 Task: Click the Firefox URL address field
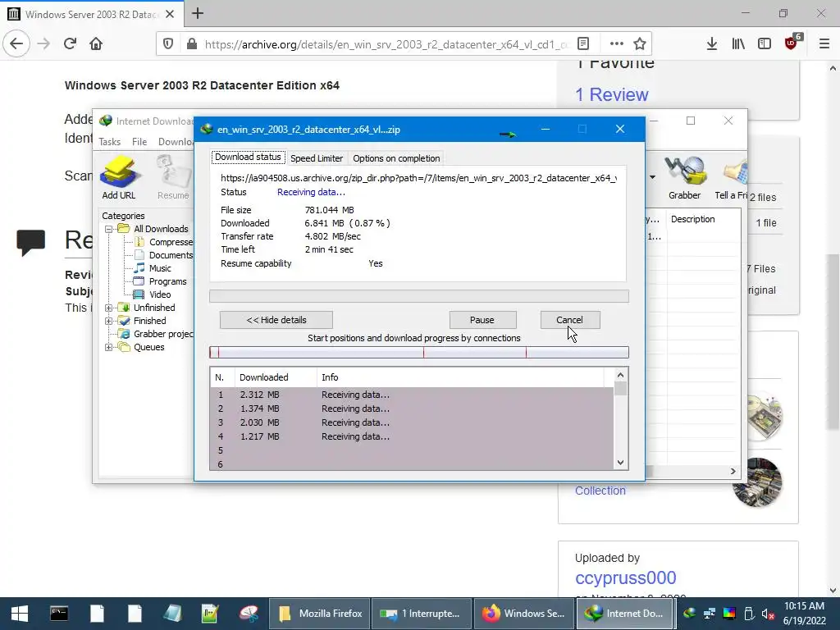(386, 44)
